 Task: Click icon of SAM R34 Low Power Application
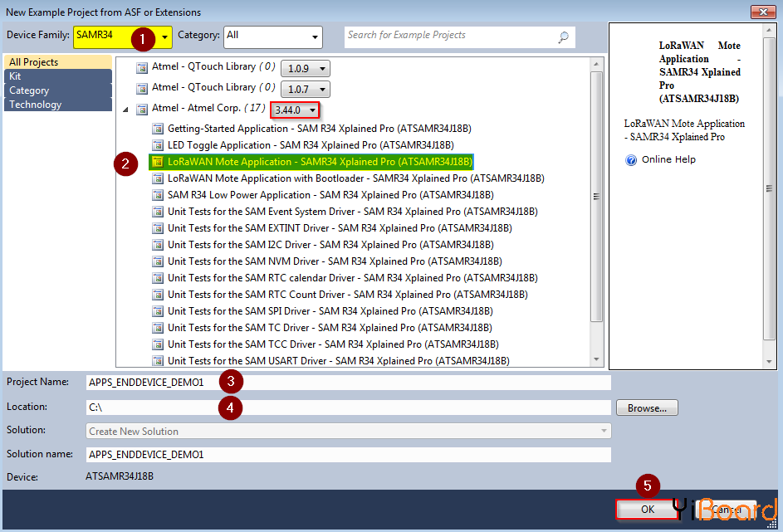tap(158, 195)
